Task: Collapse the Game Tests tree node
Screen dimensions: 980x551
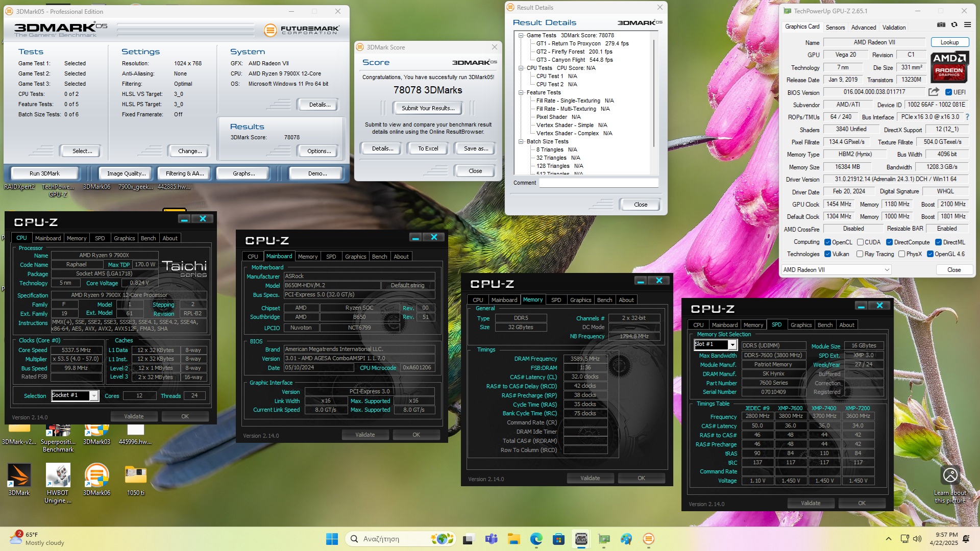Action: point(521,35)
